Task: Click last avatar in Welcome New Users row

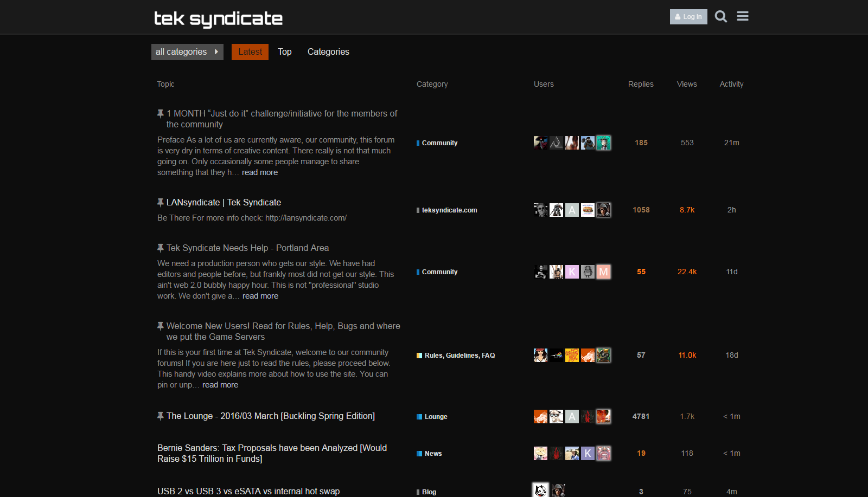Action: [603, 355]
